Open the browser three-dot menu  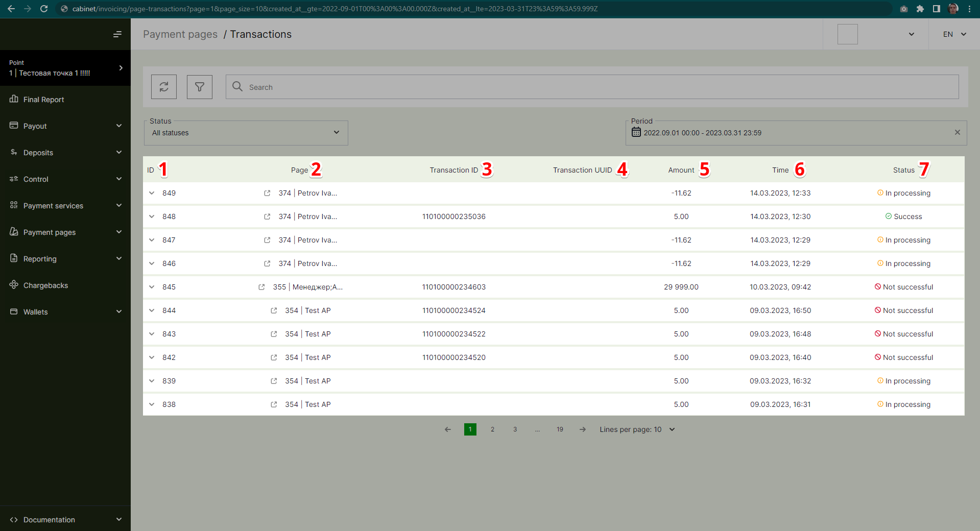point(969,9)
